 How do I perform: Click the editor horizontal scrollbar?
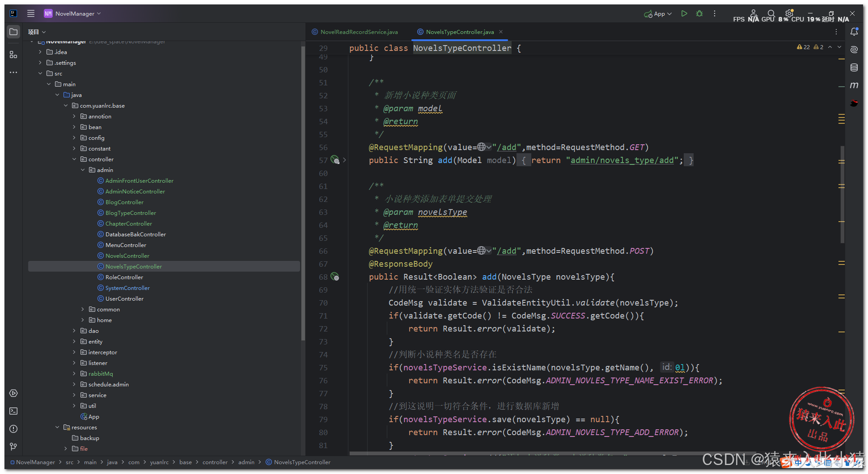tap(552, 453)
